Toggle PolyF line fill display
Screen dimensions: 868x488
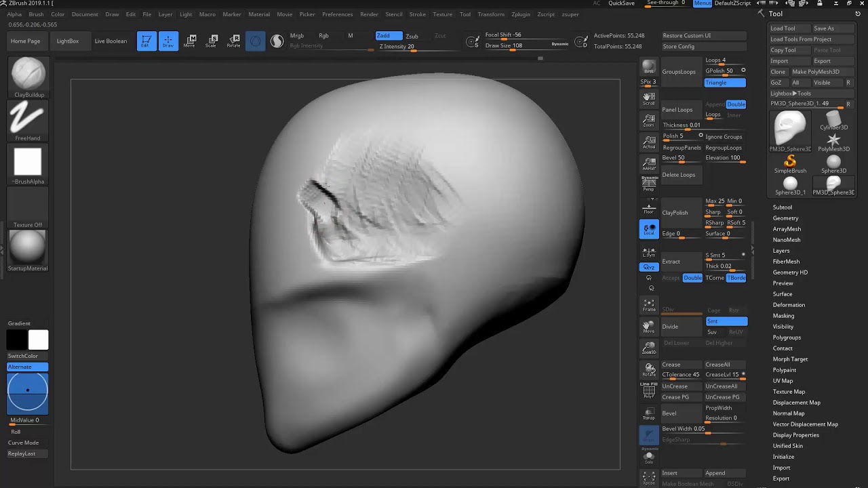click(x=649, y=391)
